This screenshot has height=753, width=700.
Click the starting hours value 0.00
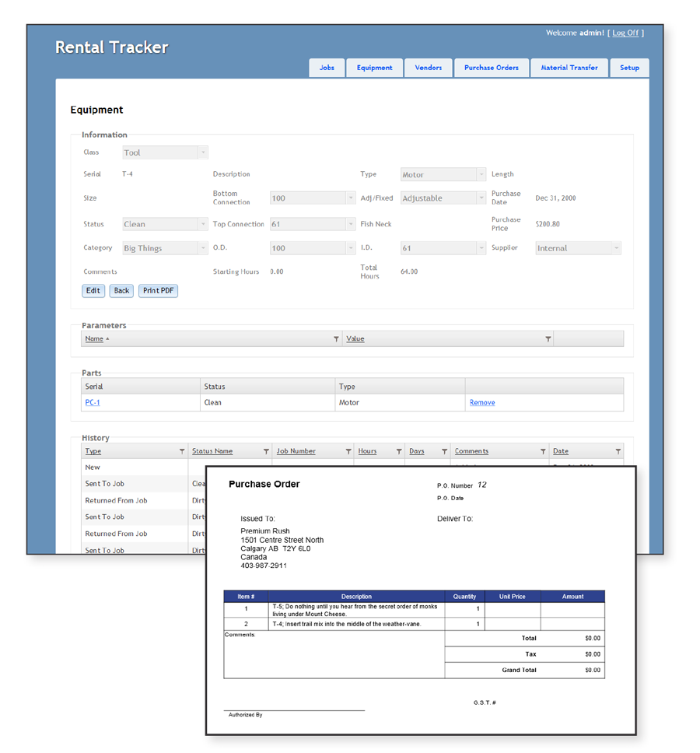277,271
